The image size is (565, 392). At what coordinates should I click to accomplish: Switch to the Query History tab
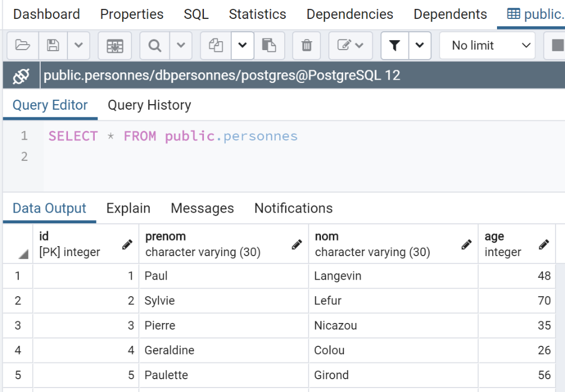pos(149,105)
